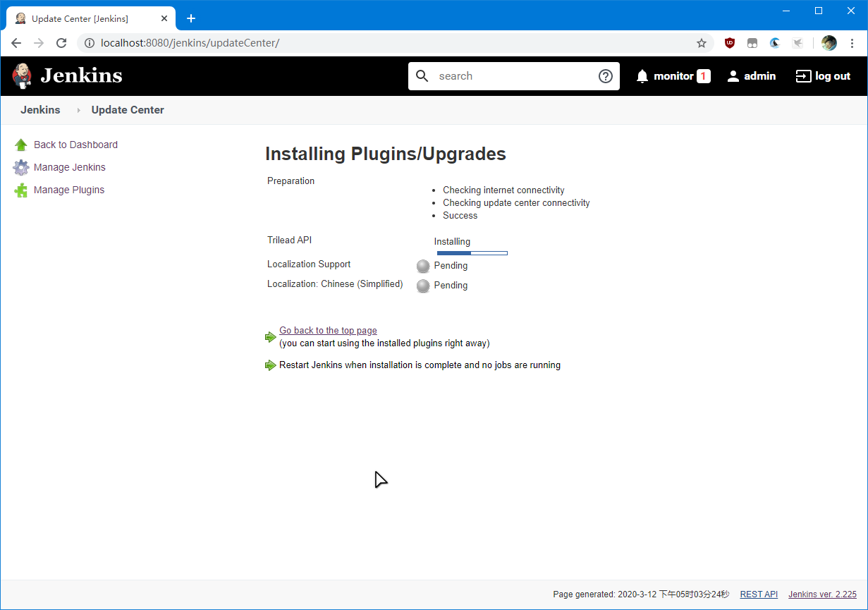The image size is (868, 610).
Task: Click the Installing Plugins/Upgrades heading
Action: pyautogui.click(x=386, y=154)
